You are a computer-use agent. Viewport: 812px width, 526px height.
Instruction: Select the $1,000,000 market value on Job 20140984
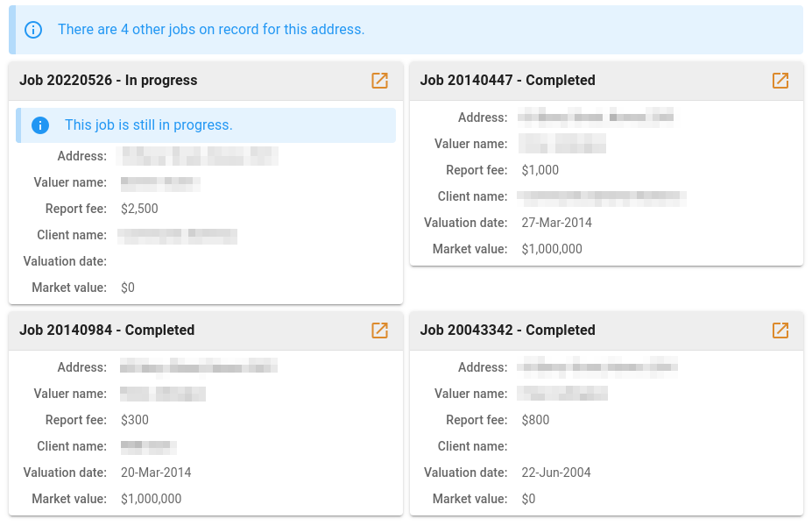pos(151,498)
